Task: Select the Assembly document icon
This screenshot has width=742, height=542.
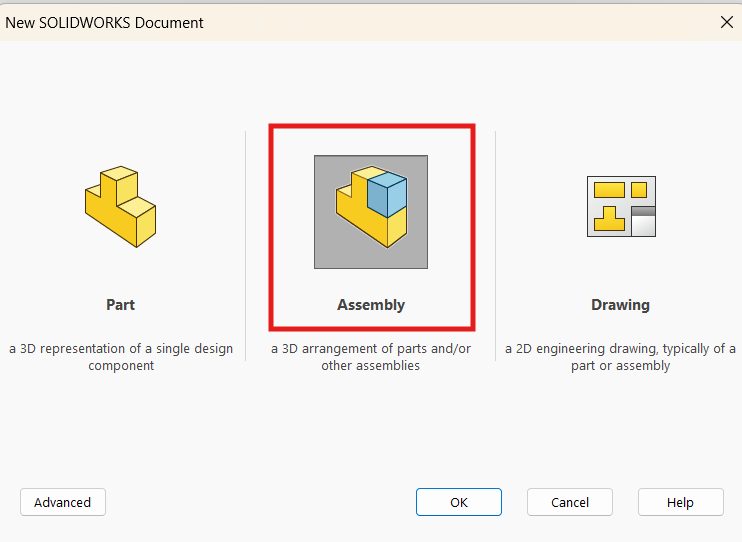Action: click(371, 212)
